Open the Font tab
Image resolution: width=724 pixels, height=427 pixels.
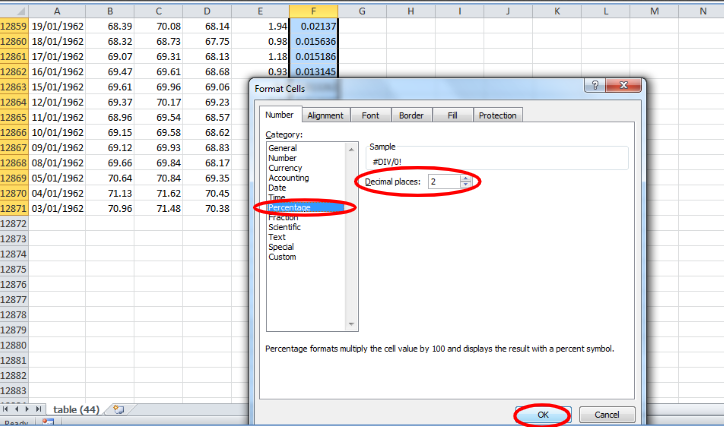click(370, 115)
